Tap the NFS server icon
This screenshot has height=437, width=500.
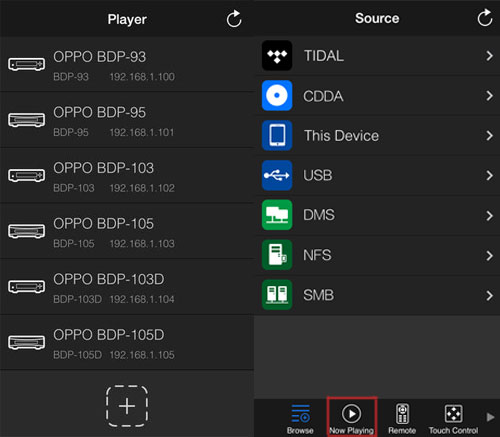click(277, 255)
